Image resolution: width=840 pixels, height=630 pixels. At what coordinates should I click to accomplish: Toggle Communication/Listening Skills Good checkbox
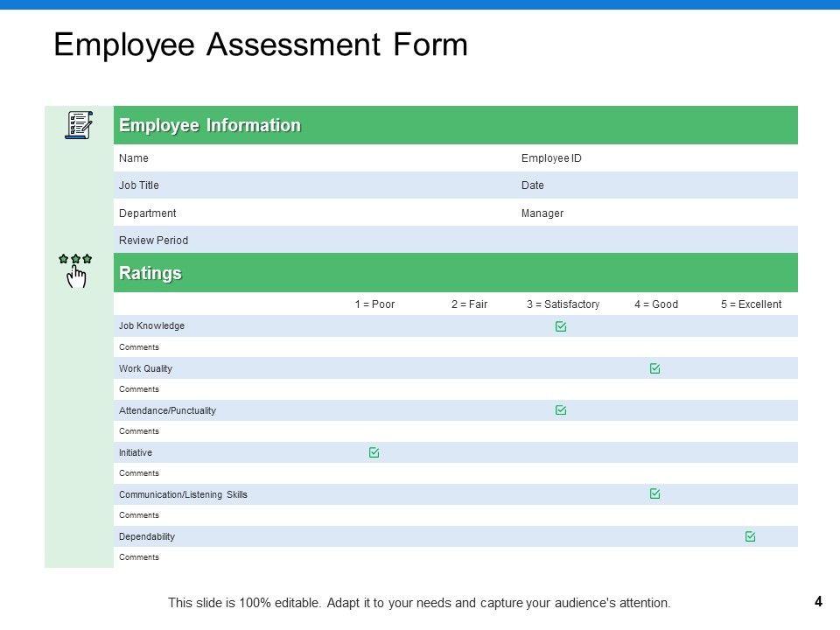pyautogui.click(x=654, y=494)
